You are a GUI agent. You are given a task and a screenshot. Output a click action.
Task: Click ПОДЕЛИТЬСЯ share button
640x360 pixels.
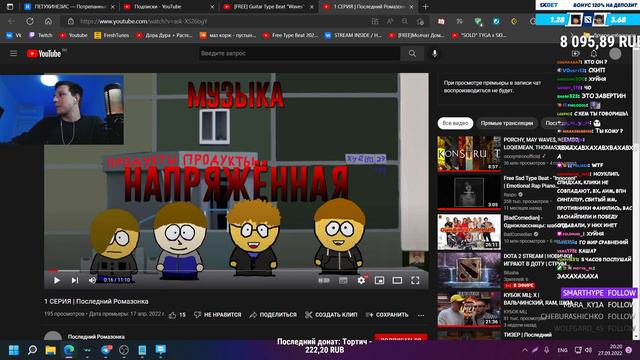coord(273,315)
